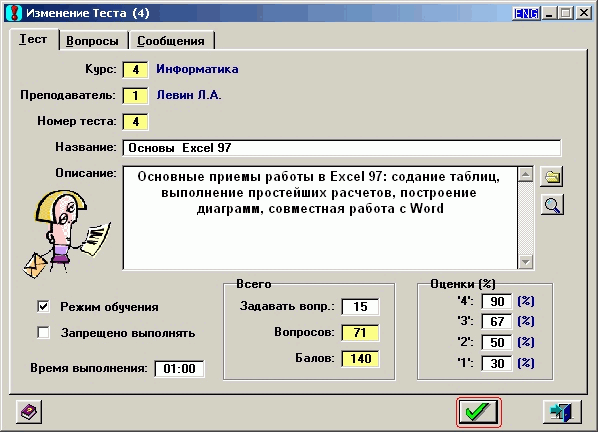Click the Преподаватель number field

[x=135, y=96]
